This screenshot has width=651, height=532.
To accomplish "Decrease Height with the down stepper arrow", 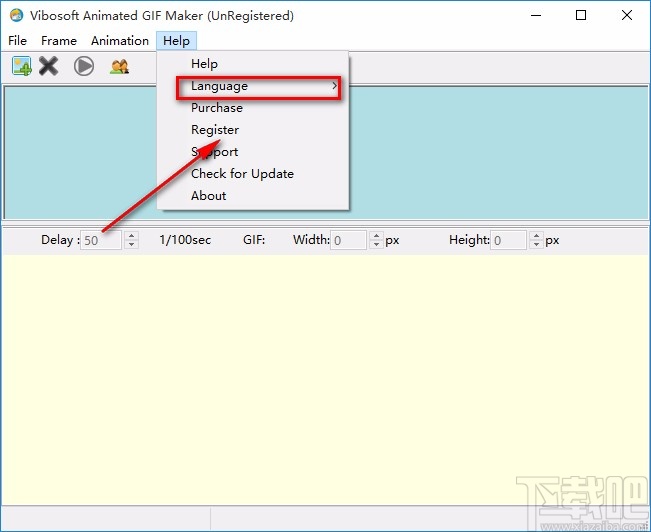I will click(x=536, y=245).
